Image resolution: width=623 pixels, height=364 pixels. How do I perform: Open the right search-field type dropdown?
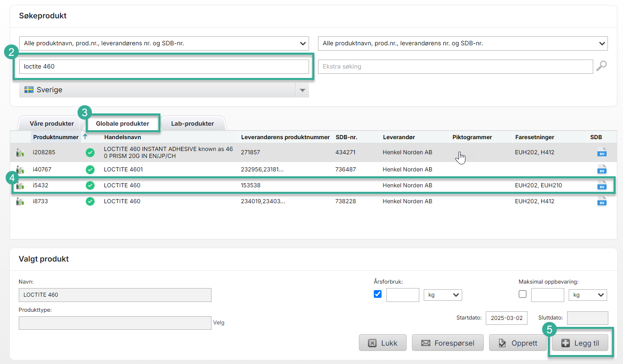click(x=463, y=43)
